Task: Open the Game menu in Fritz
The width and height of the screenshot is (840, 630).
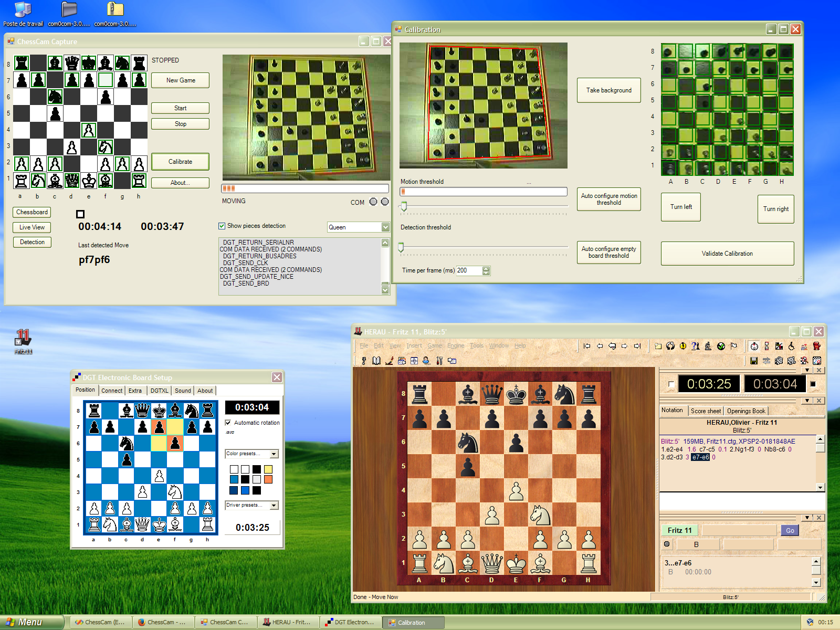Action: 435,345
